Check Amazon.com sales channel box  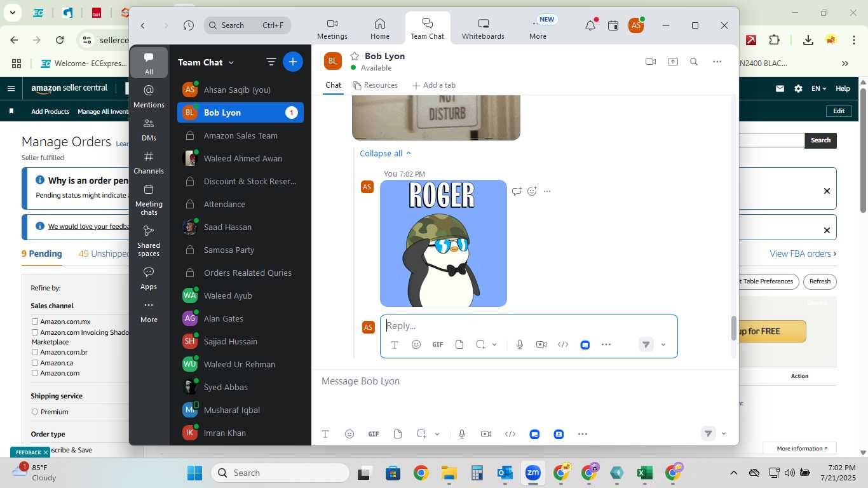(35, 373)
